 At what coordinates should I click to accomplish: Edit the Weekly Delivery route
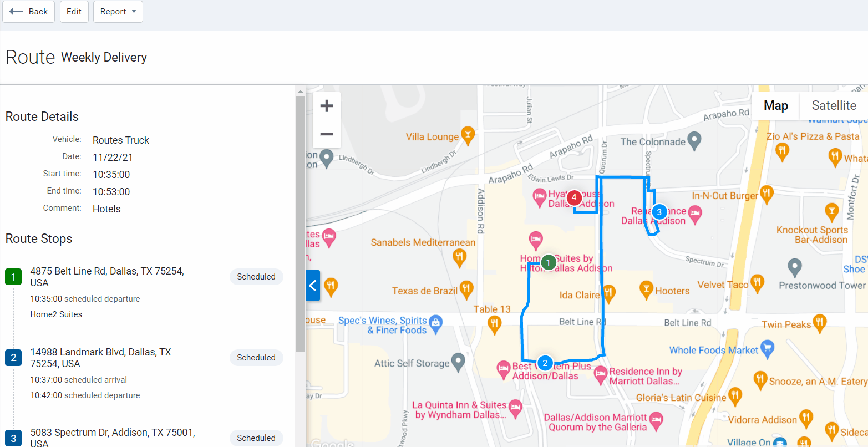click(x=74, y=11)
